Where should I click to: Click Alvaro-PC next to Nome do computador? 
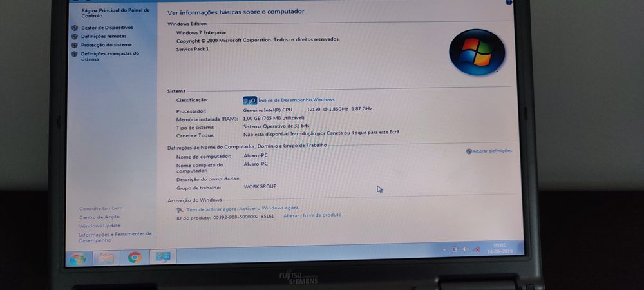pos(256,155)
